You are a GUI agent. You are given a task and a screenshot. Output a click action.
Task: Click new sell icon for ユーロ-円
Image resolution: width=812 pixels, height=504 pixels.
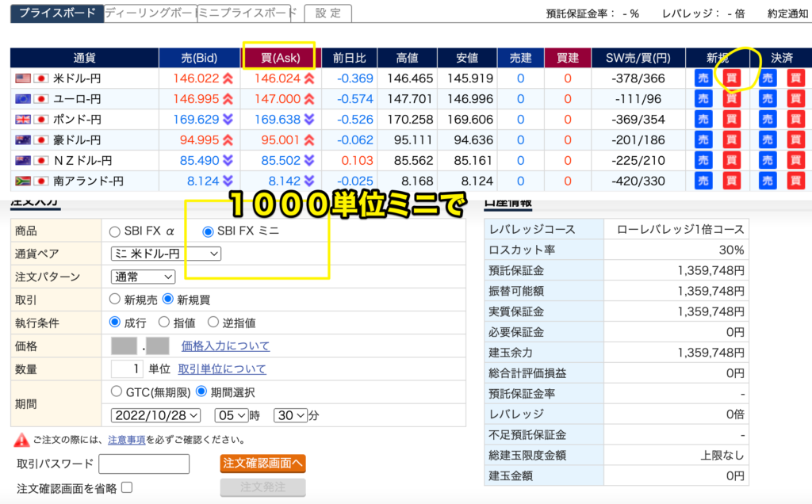703,99
